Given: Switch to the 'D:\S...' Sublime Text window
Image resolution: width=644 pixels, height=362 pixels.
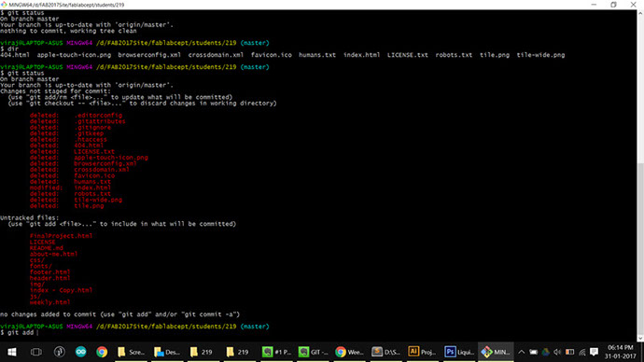Looking at the screenshot, I should [385, 352].
